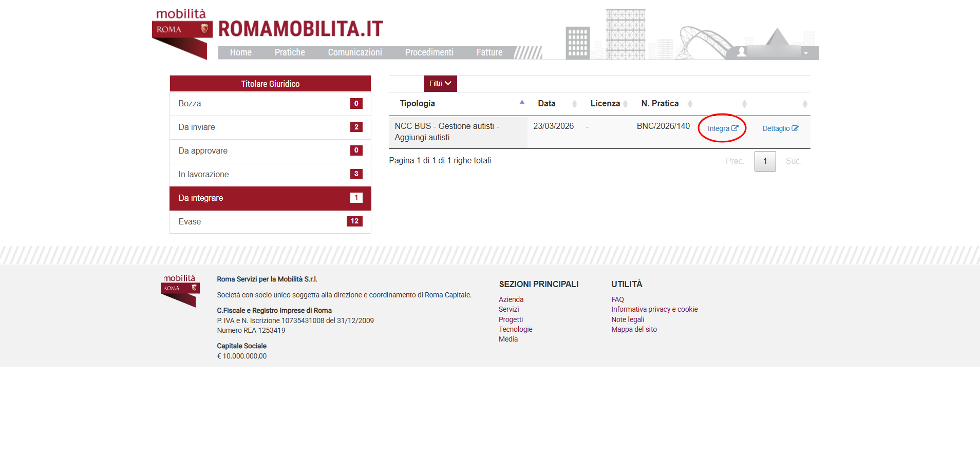980x453 pixels.
Task: Select the Bozza category
Action: coord(270,104)
